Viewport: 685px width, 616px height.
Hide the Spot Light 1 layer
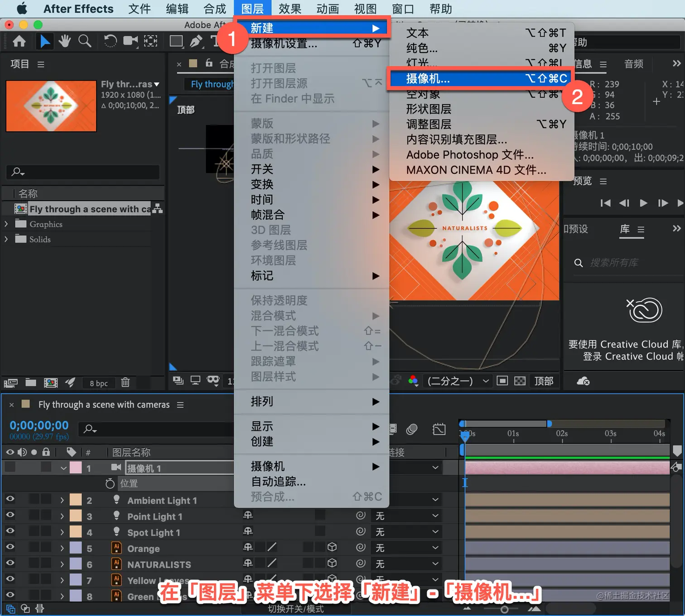click(10, 531)
